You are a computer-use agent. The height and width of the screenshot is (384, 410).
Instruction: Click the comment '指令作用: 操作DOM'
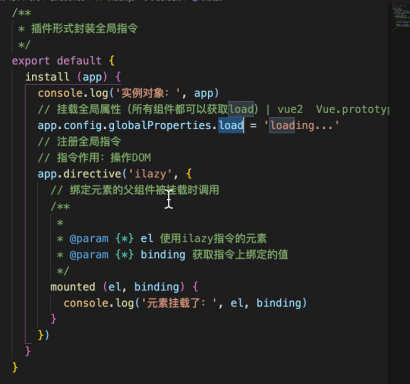pyautogui.click(x=94, y=157)
